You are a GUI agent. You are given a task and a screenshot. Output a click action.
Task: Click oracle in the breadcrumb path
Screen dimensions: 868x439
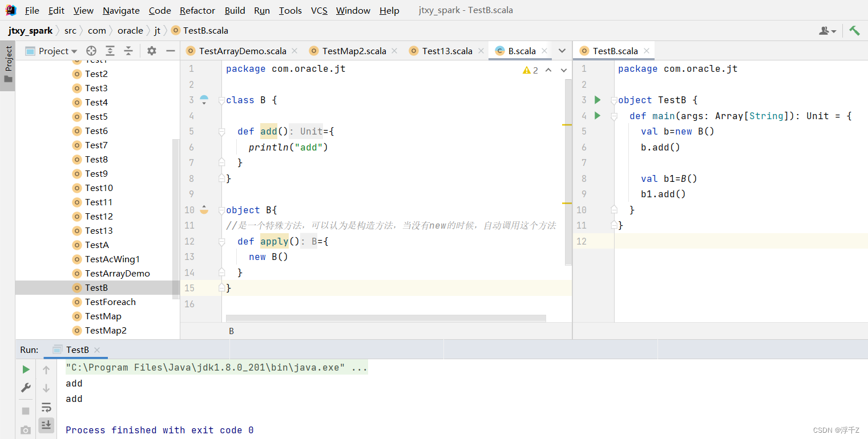tap(130, 30)
